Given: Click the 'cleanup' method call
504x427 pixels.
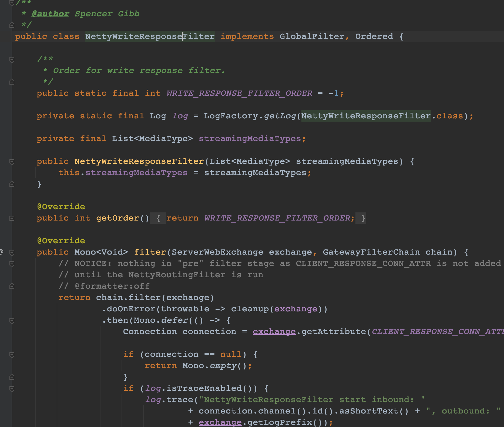Looking at the screenshot, I should point(250,309).
